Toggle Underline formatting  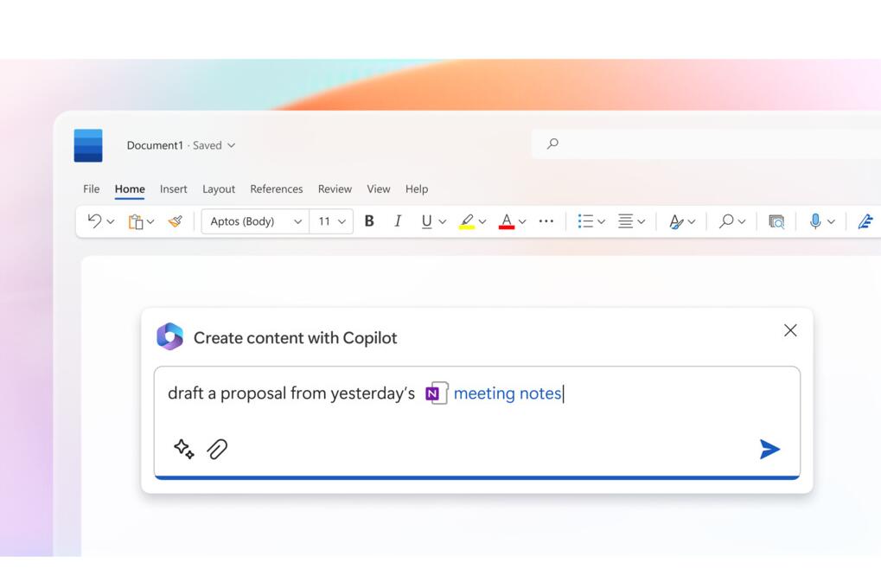pyautogui.click(x=426, y=221)
